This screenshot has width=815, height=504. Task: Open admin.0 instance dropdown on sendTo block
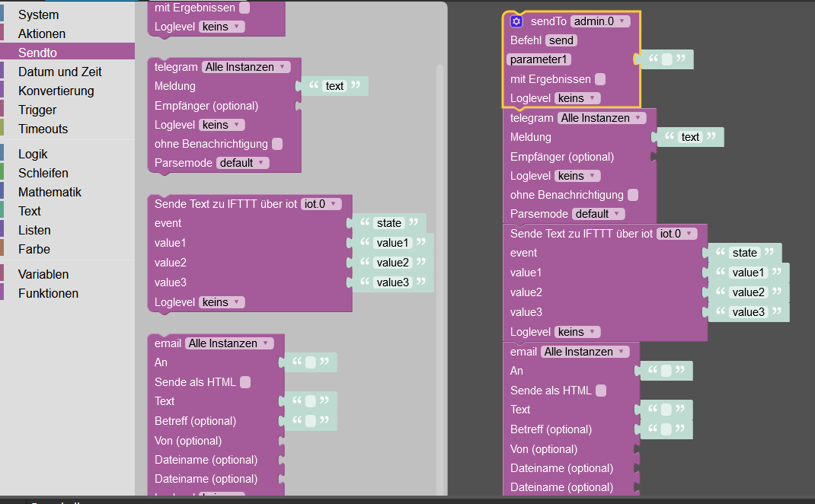600,21
